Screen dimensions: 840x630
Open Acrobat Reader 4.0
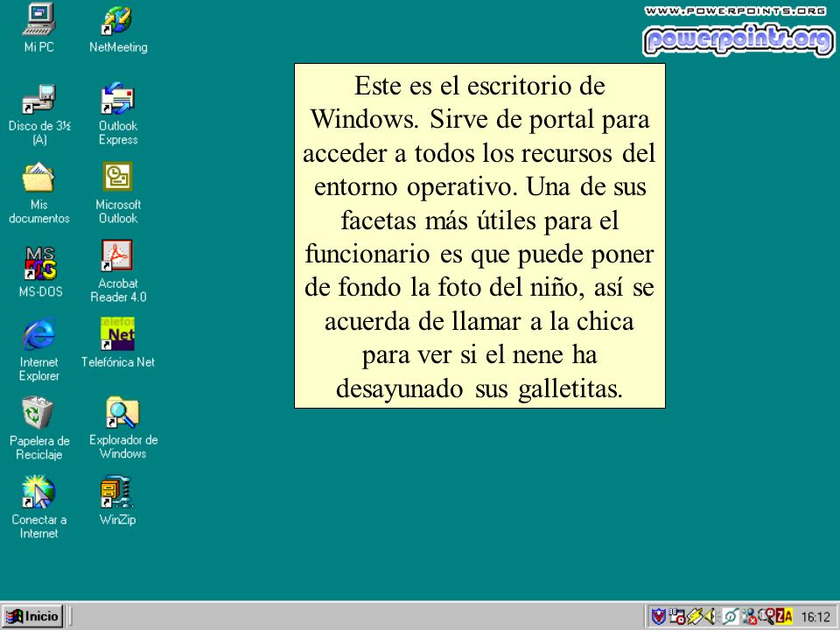tap(118, 271)
